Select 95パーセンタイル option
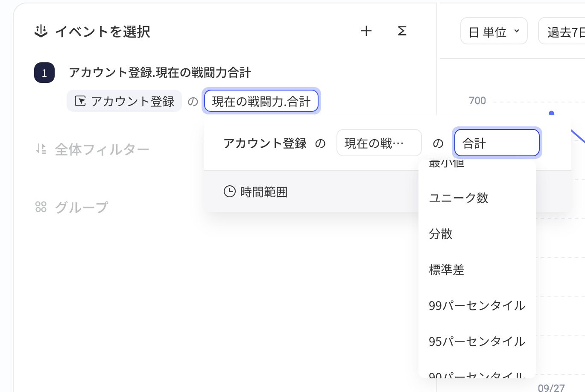Image resolution: width=585 pixels, height=392 pixels. tap(477, 342)
